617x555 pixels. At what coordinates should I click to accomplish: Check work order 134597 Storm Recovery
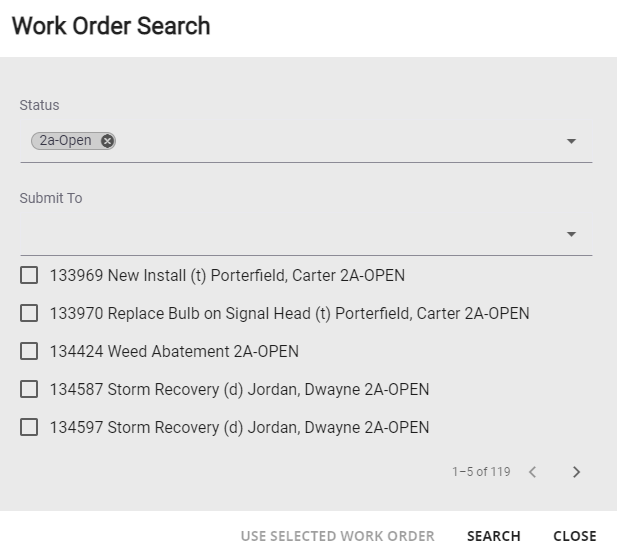29,427
